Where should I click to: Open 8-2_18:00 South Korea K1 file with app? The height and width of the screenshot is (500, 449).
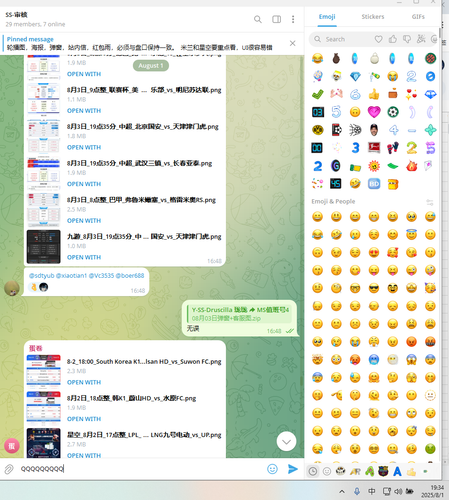(84, 382)
